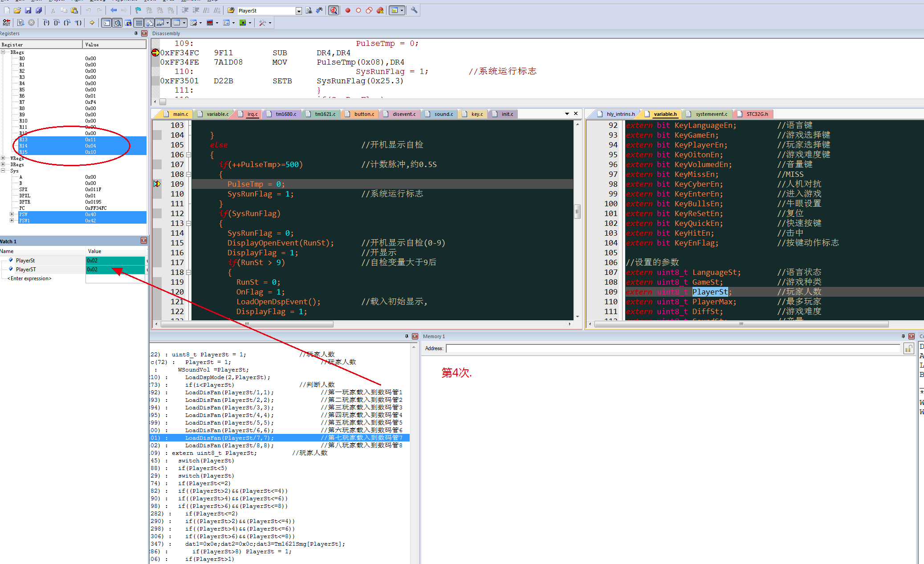Click the Show next statement yellow arrow
Viewport: 924px width, 564px height.
(92, 23)
